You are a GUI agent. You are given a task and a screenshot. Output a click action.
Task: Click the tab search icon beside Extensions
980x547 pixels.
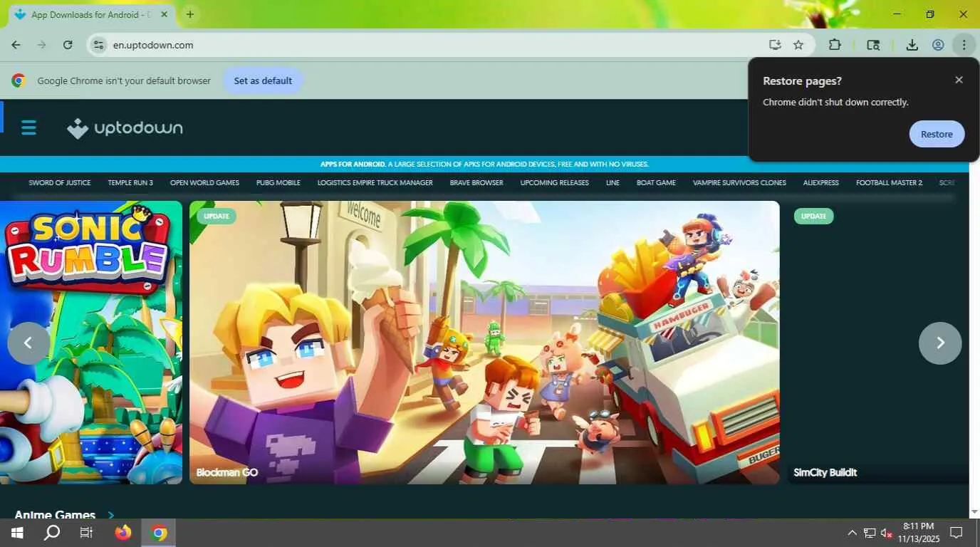point(873,45)
